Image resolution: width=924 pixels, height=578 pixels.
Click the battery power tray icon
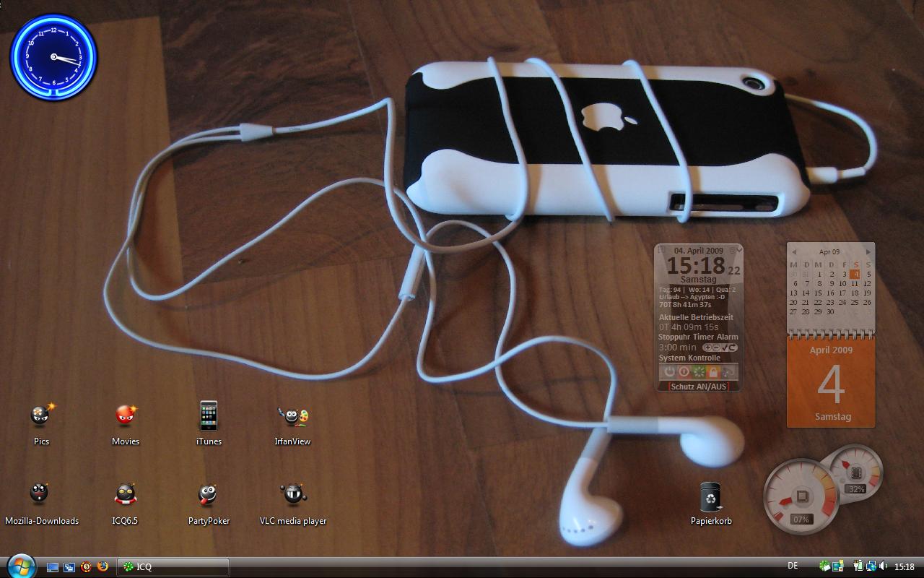858,566
